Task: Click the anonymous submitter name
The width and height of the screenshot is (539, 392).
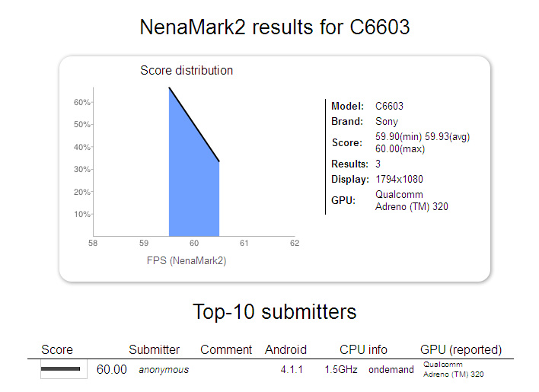Action: pyautogui.click(x=164, y=370)
